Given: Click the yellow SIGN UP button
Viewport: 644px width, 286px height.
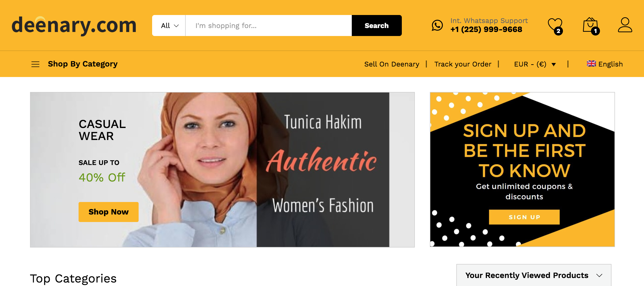Looking at the screenshot, I should coord(524,217).
